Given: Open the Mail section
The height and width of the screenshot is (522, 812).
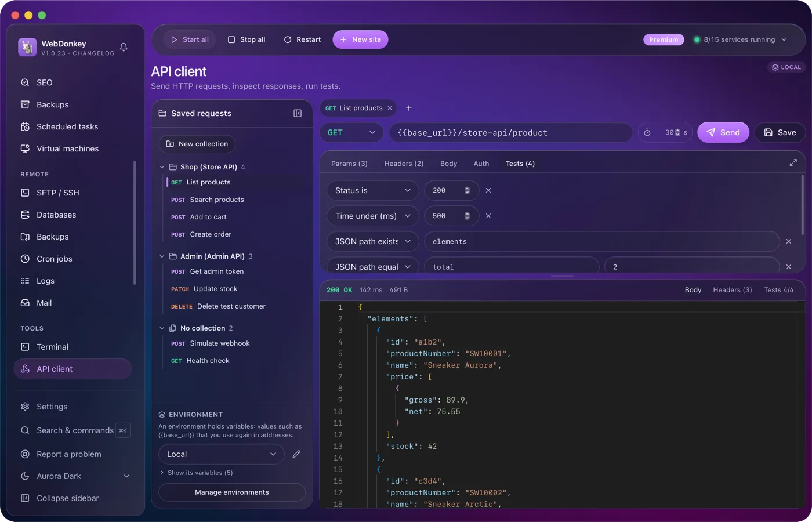Looking at the screenshot, I should tap(73, 303).
